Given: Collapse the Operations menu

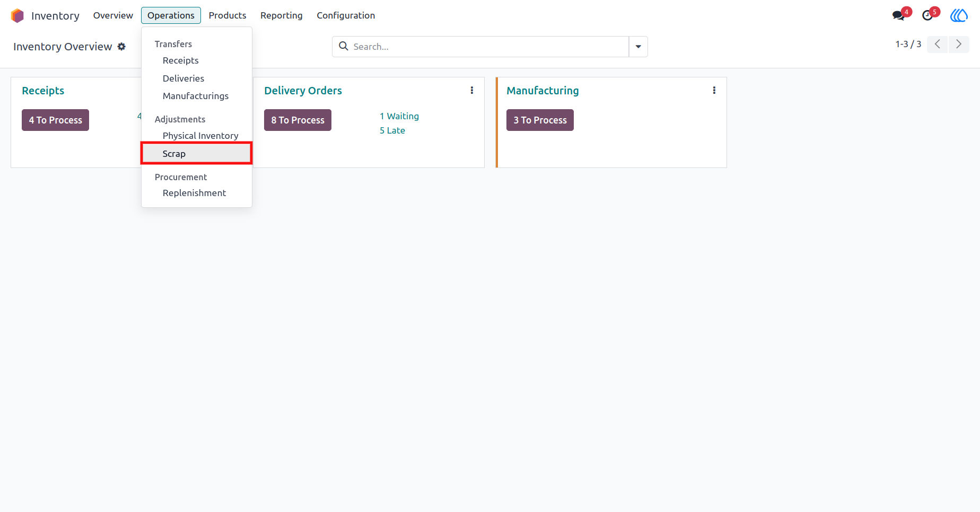Looking at the screenshot, I should pyautogui.click(x=171, y=15).
